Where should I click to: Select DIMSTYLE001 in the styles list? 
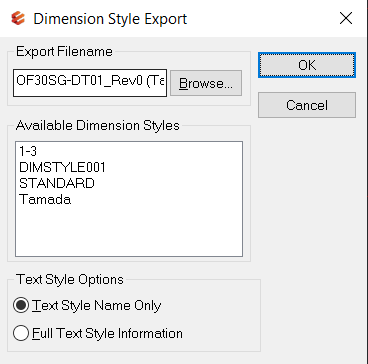[x=62, y=167]
